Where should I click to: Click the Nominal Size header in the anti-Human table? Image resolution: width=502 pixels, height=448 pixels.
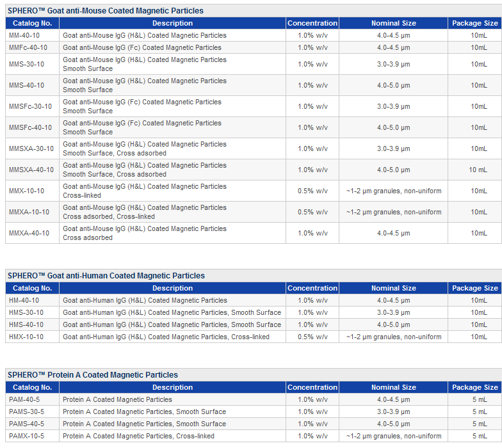393,288
